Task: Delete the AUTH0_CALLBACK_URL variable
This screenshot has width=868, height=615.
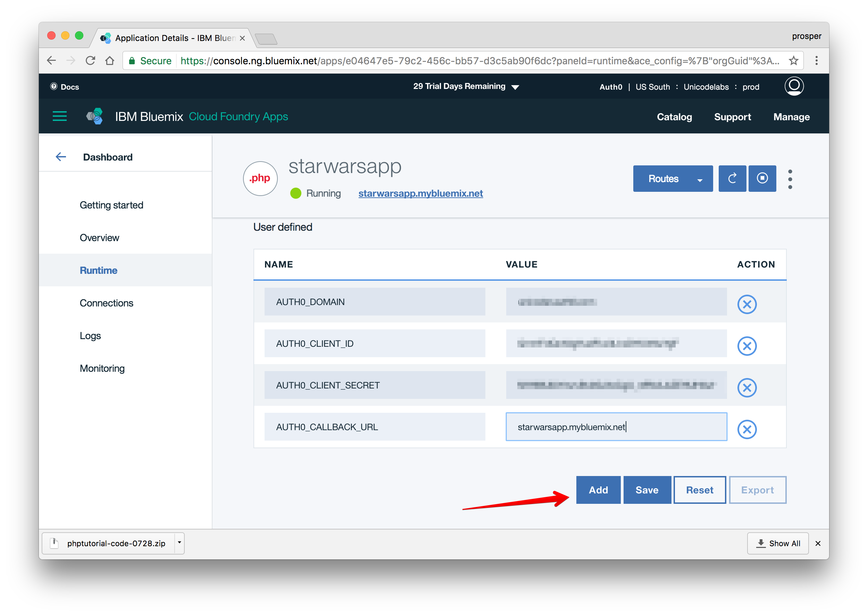Action: coord(746,429)
